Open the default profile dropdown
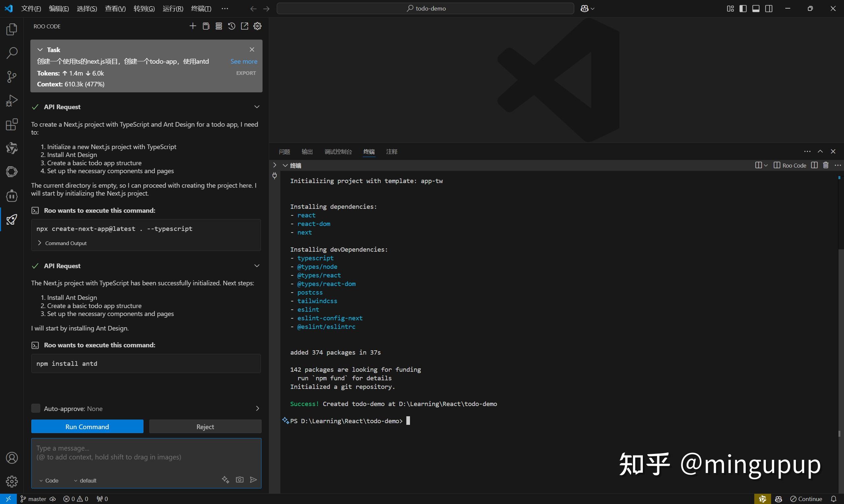Screen dimensions: 844x504 pyautogui.click(x=85, y=481)
